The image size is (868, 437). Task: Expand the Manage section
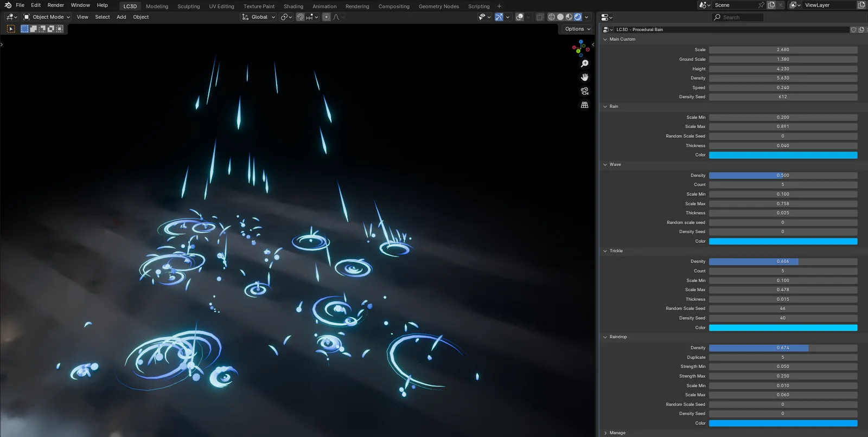click(605, 433)
